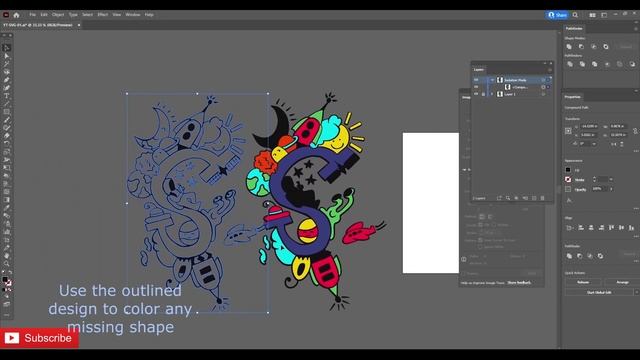Pick the Magic Wand tool
The image size is (640, 360).
pyautogui.click(x=6, y=64)
